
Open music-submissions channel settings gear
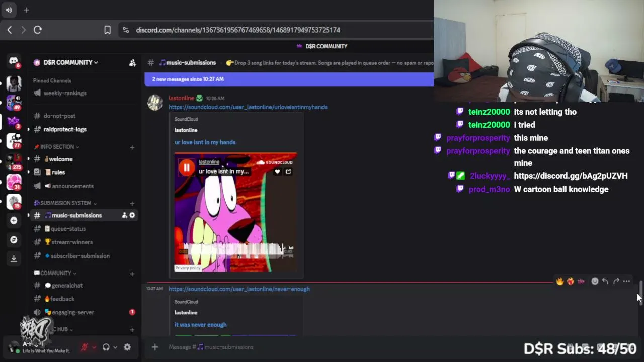tap(132, 215)
